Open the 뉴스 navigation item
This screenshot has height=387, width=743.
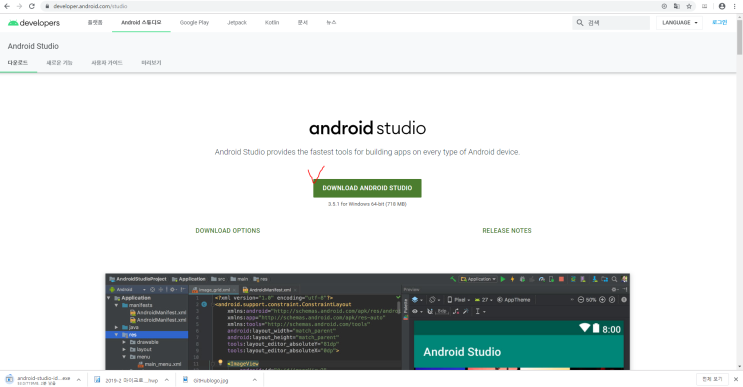[331, 22]
